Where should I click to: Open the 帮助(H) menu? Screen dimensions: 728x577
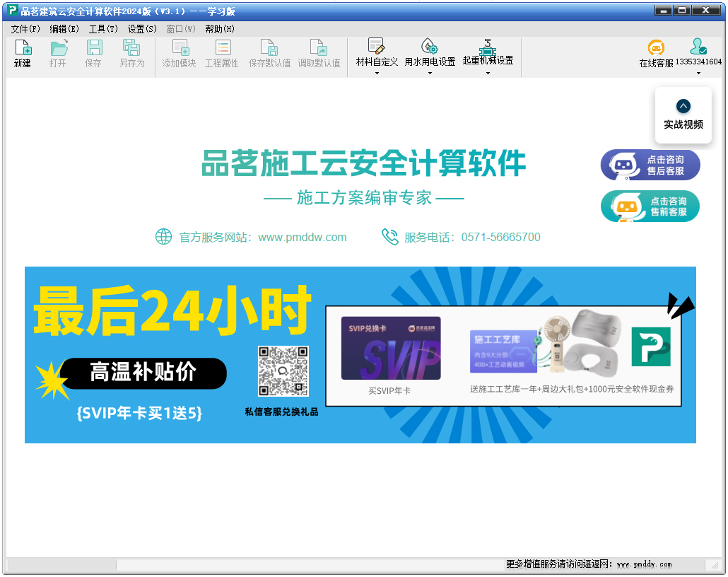pyautogui.click(x=220, y=29)
